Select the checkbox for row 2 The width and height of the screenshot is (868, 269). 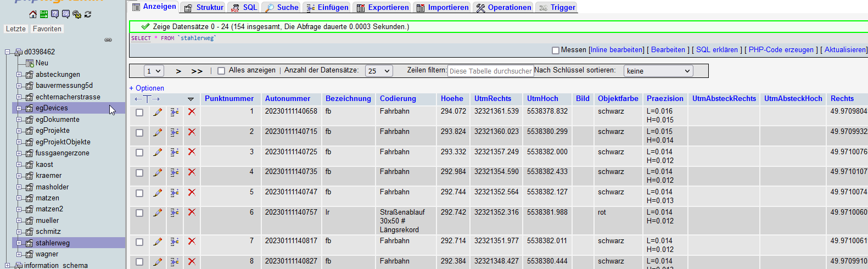139,132
